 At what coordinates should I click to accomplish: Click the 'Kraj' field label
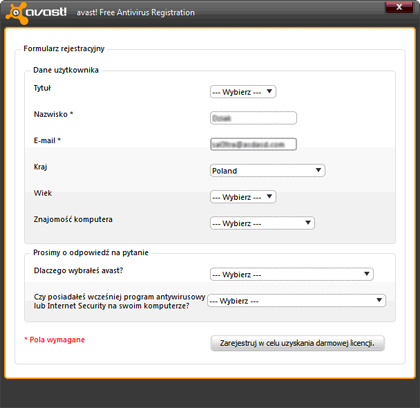pyautogui.click(x=40, y=167)
